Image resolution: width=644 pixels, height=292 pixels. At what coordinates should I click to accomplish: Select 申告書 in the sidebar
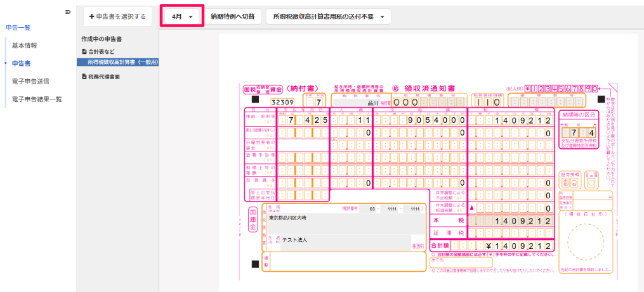21,63
